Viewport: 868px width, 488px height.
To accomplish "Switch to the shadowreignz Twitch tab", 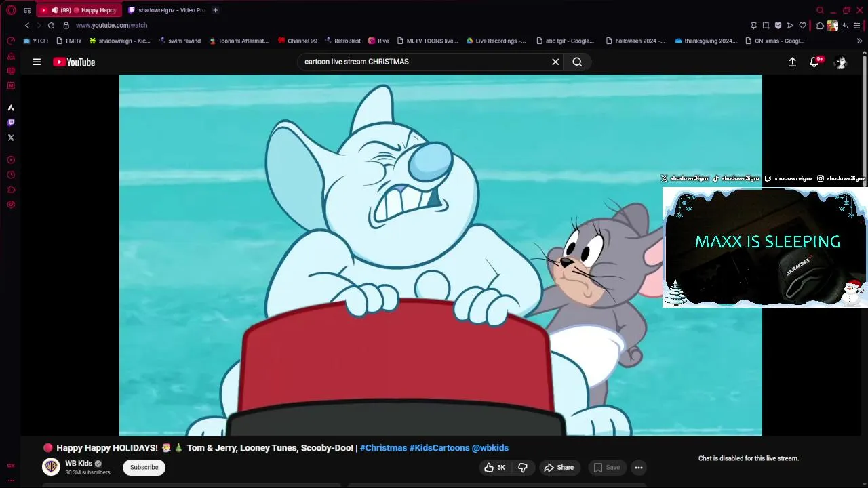I will pyautogui.click(x=166, y=10).
